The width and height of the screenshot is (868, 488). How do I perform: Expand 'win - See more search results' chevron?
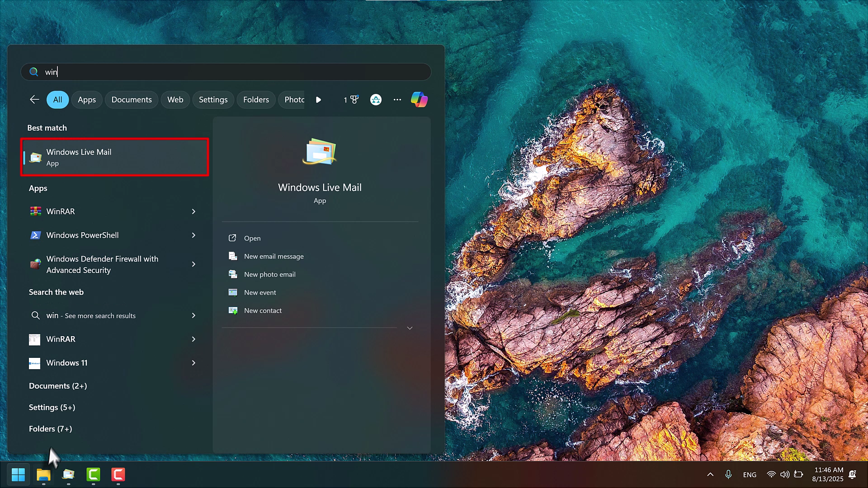(x=193, y=315)
